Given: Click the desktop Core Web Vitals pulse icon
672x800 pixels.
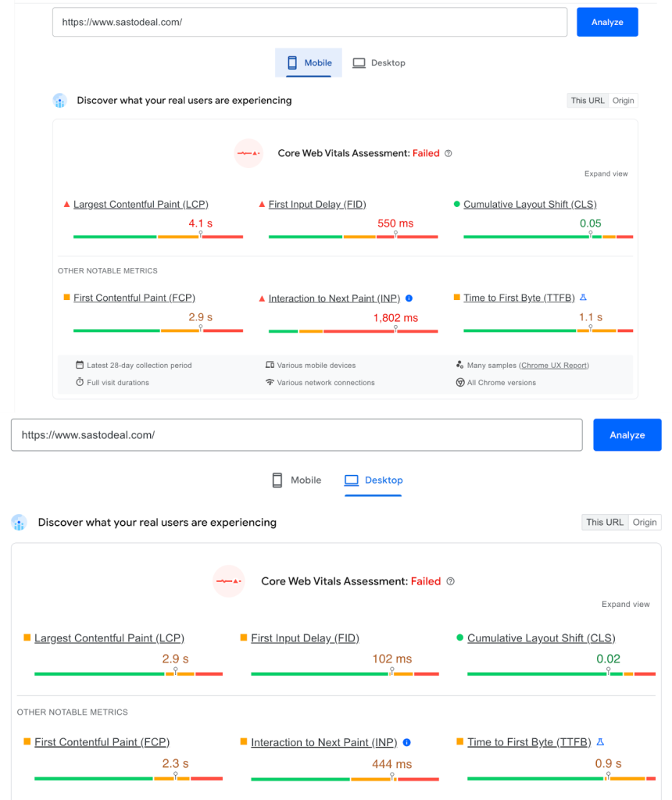Looking at the screenshot, I should tap(229, 581).
